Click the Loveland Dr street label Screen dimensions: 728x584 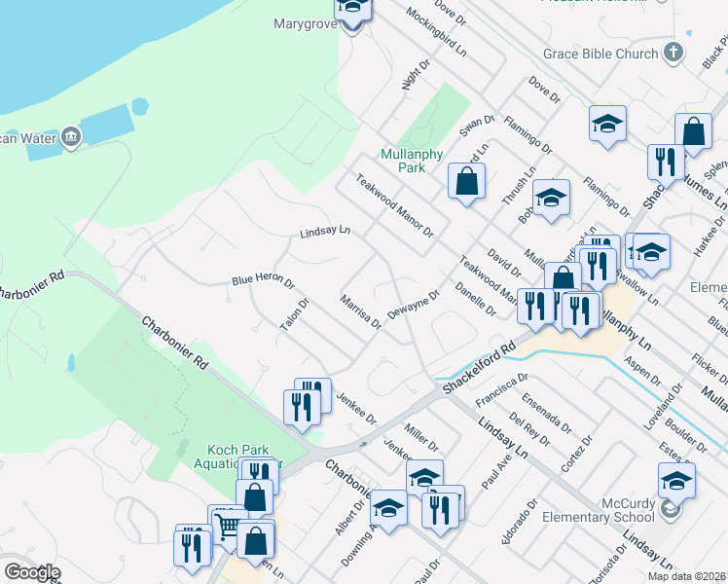click(664, 406)
